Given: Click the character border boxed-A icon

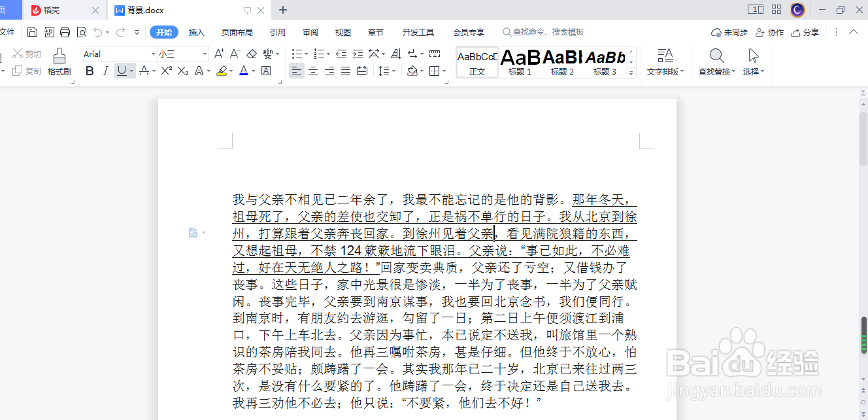Looking at the screenshot, I should [266, 71].
